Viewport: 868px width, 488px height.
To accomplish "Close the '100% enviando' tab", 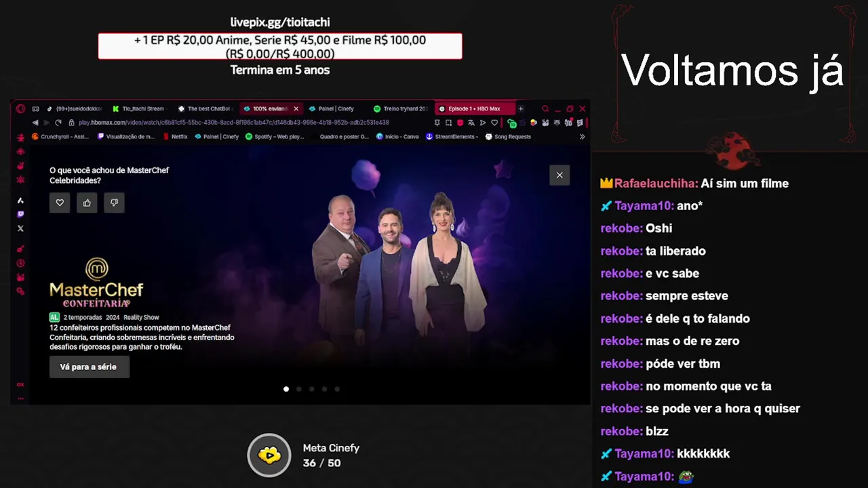I will point(296,108).
